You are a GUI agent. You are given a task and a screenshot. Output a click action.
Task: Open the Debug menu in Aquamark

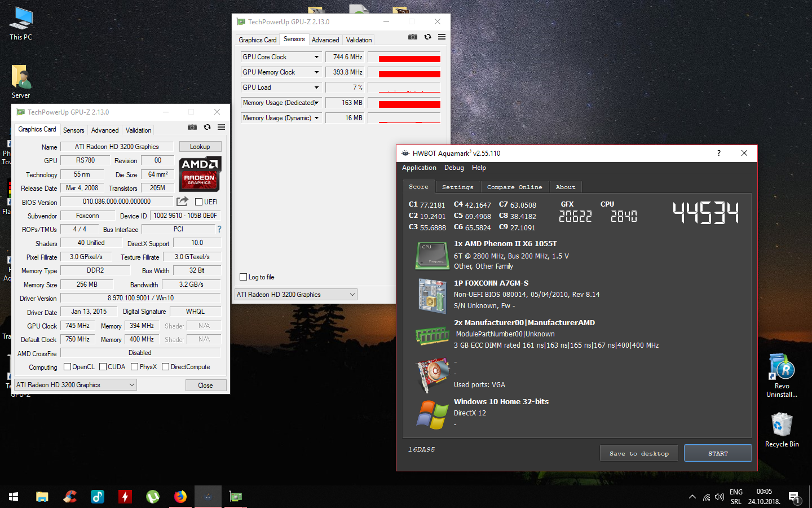[x=454, y=168]
